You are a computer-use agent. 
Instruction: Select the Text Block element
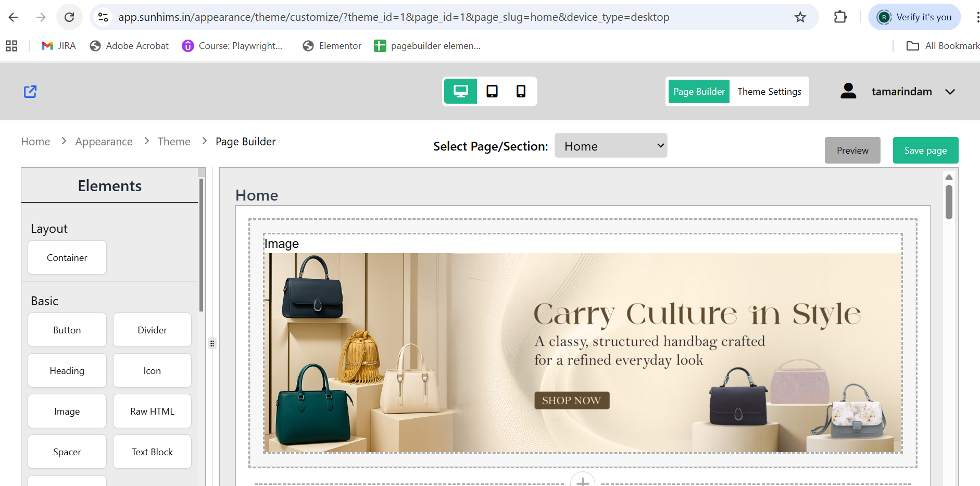click(152, 452)
